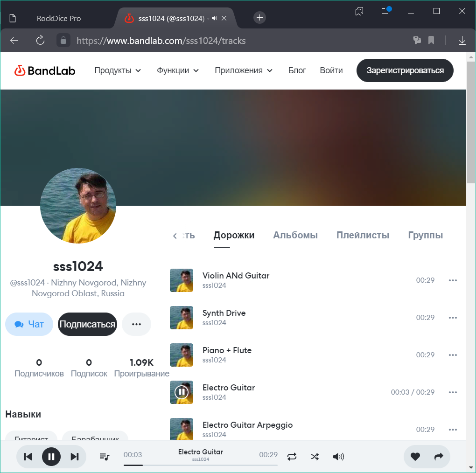The image size is (476, 473).
Task: View the Подписок following count
Action: pos(89,368)
